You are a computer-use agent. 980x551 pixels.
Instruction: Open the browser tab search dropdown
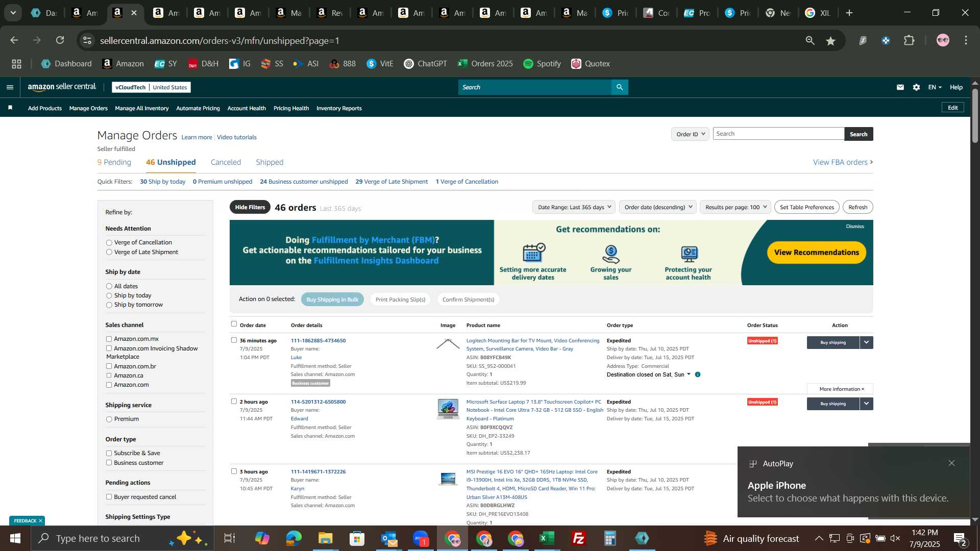13,13
